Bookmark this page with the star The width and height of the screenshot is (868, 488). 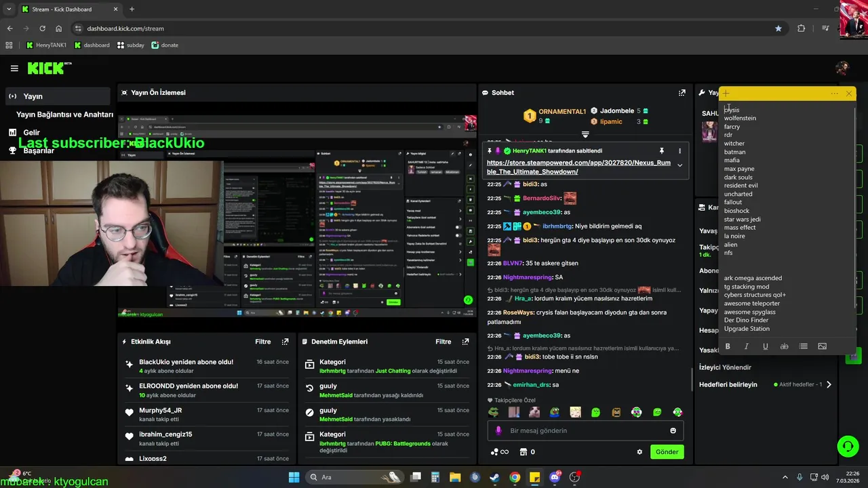(778, 28)
